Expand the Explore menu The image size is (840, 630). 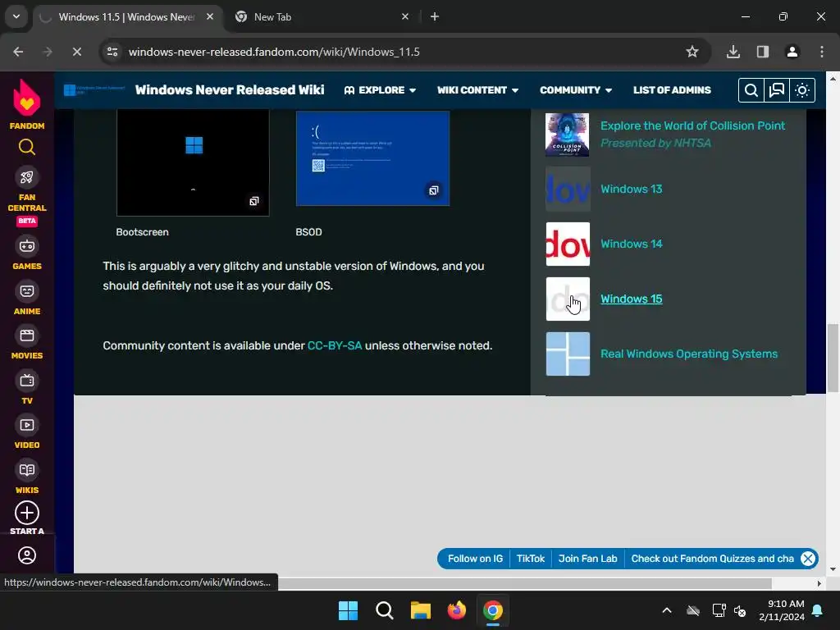click(380, 90)
